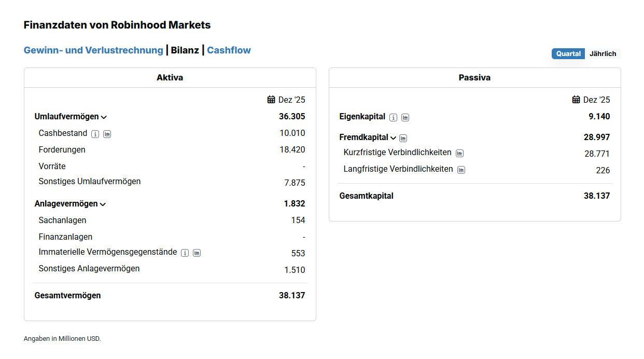The width and height of the screenshot is (644, 359).
Task: Open info icon next to Cashbestand
Action: [95, 134]
